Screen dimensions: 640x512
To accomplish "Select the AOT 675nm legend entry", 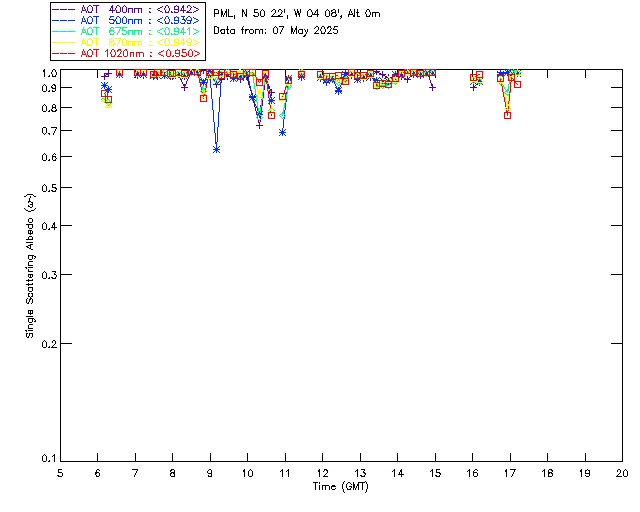I will coord(127,31).
